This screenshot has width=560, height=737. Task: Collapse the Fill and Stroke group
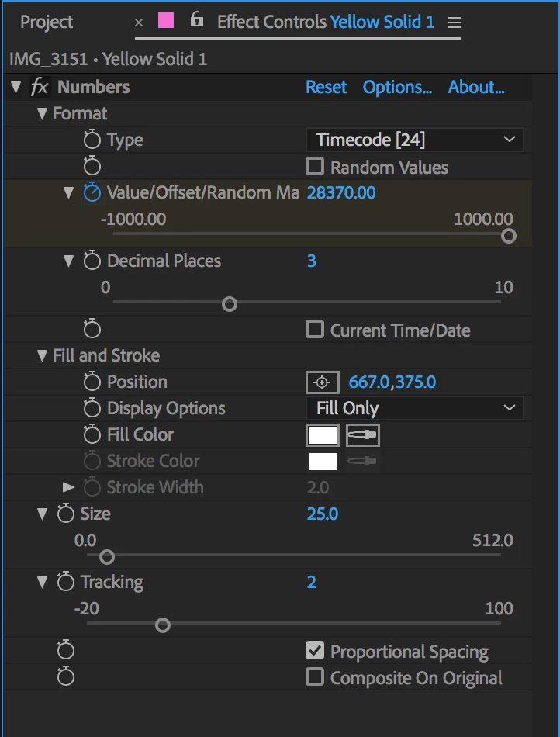click(43, 356)
